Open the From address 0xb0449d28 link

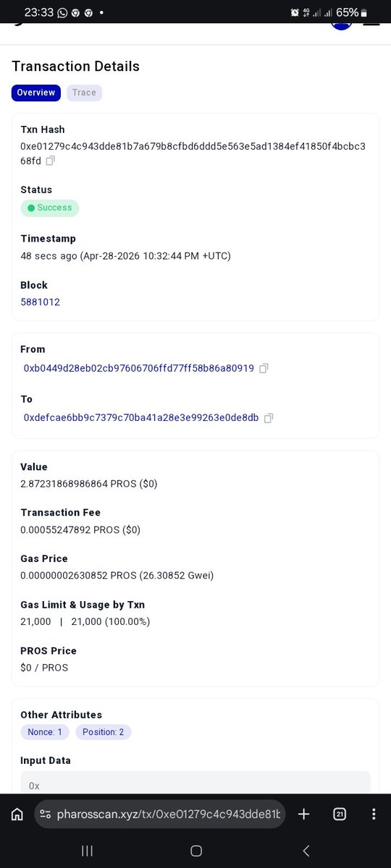[x=139, y=368]
